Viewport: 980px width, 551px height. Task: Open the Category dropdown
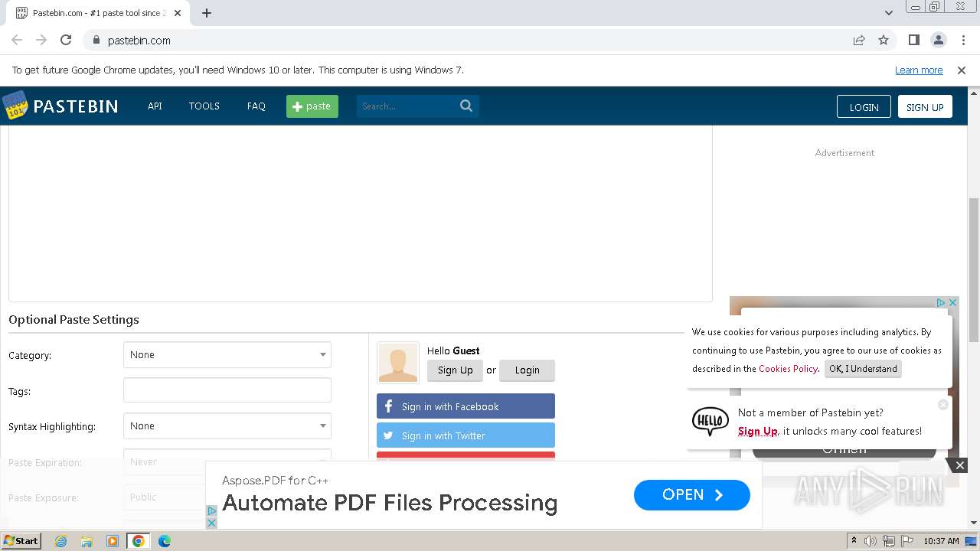point(227,355)
